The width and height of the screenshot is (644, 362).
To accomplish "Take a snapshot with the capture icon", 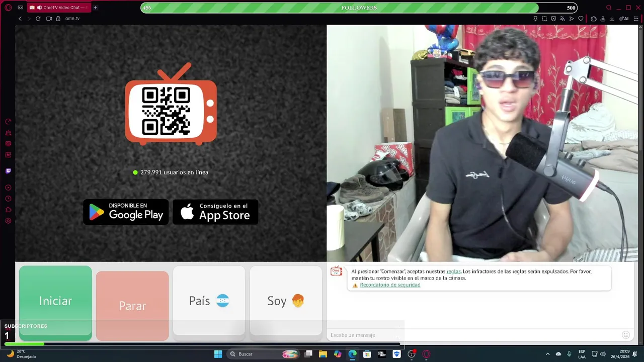I will click(x=544, y=19).
